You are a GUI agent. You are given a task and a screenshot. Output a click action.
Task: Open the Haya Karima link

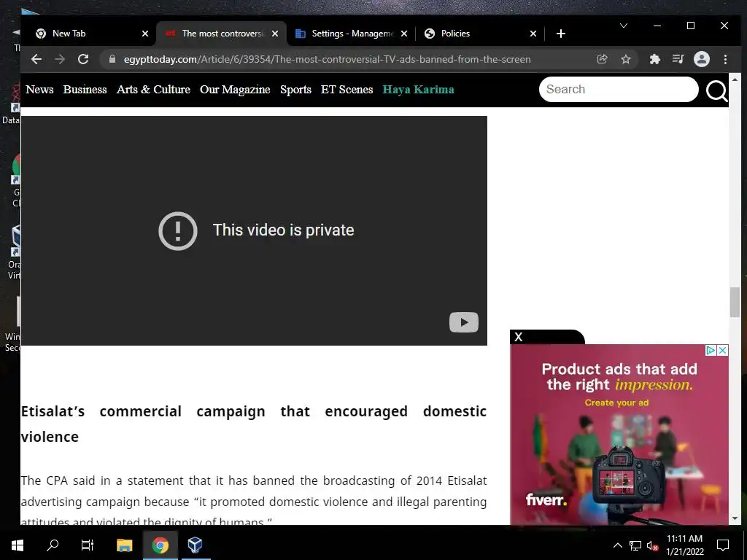(x=418, y=90)
